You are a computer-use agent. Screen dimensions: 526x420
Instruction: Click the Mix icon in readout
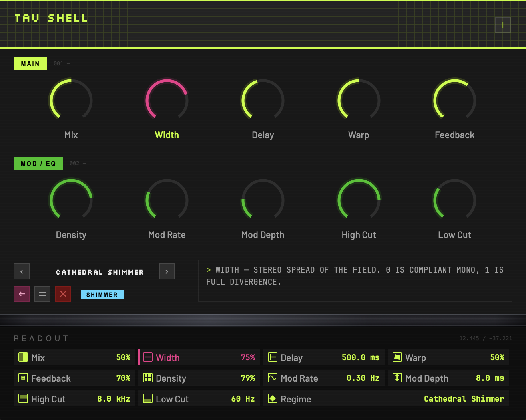[23, 357]
